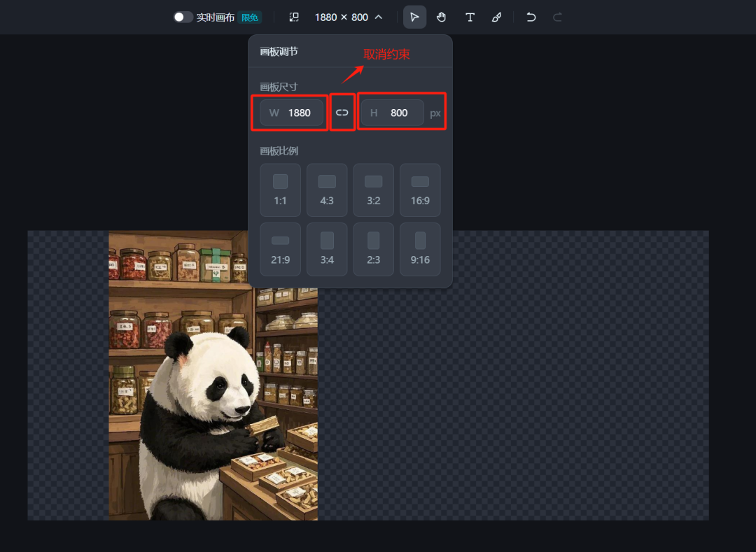
Task: Click the W width field showing 1880
Action: click(290, 112)
